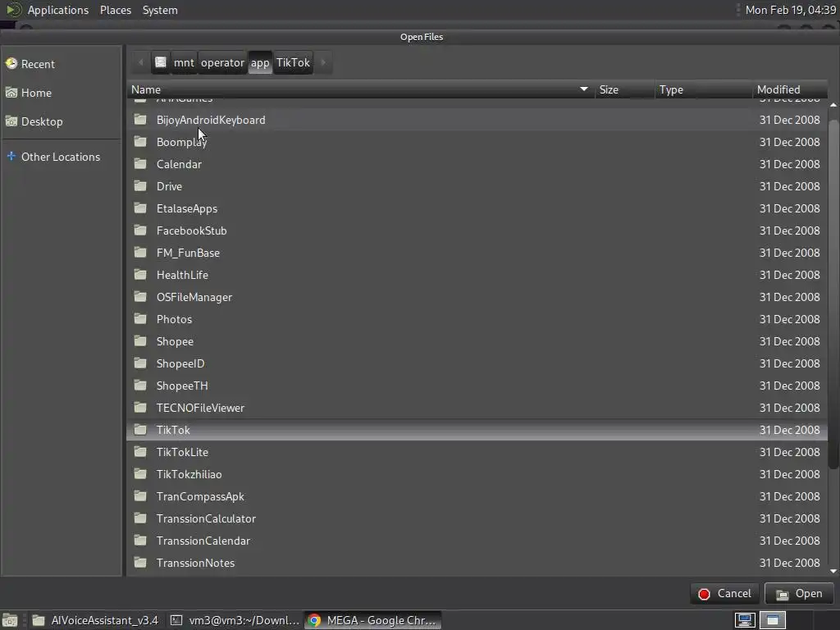
Task: Navigate to operator in the path bar
Action: point(222,62)
